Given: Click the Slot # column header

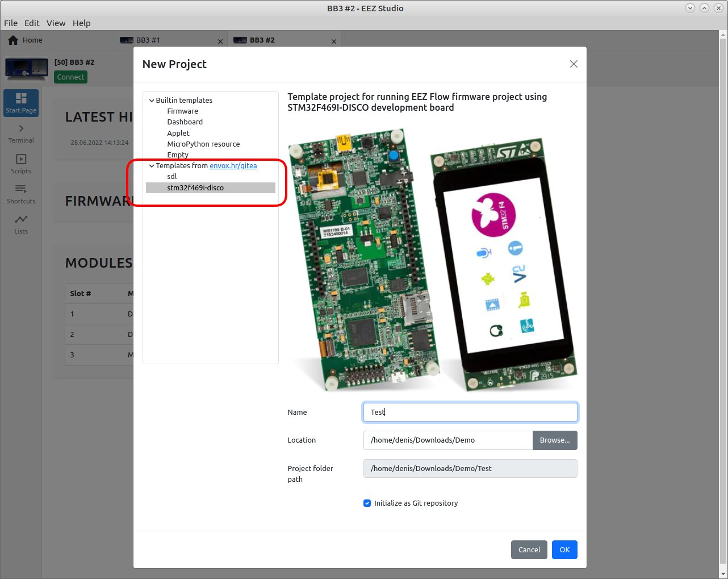Looking at the screenshot, I should (81, 294).
